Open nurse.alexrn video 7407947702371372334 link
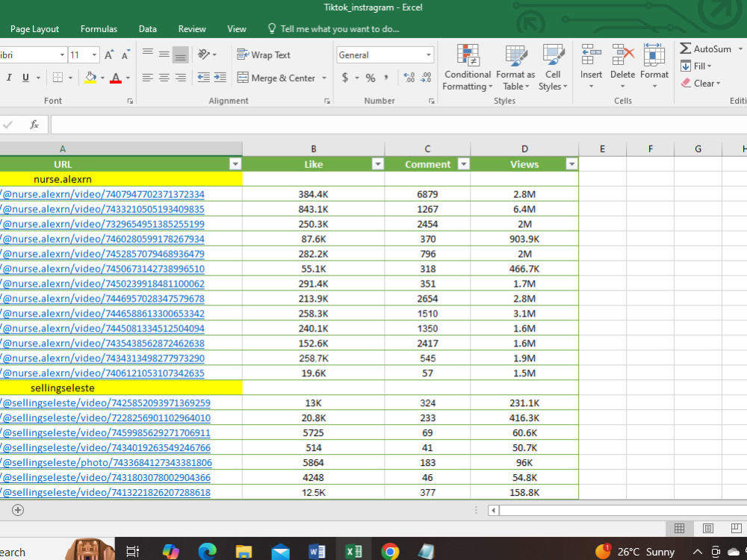747x560 pixels. [102, 194]
